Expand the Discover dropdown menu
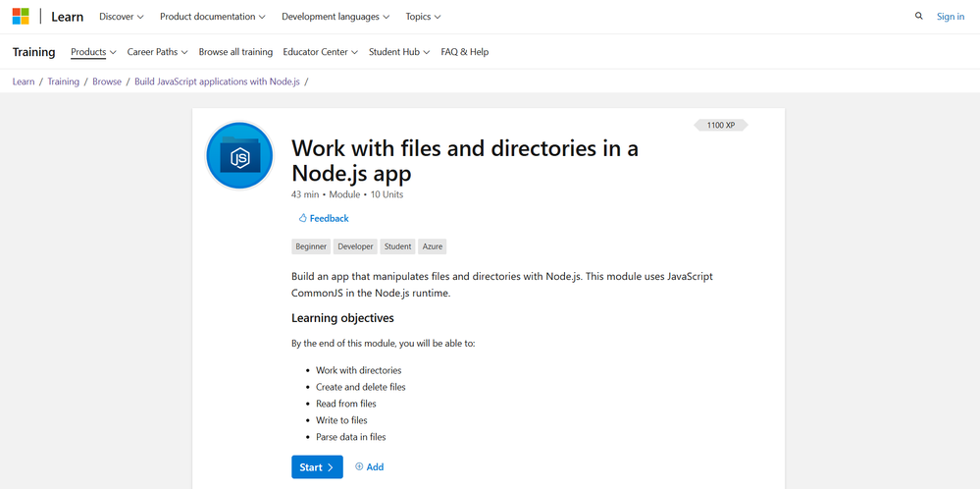This screenshot has width=980, height=489. (x=122, y=17)
